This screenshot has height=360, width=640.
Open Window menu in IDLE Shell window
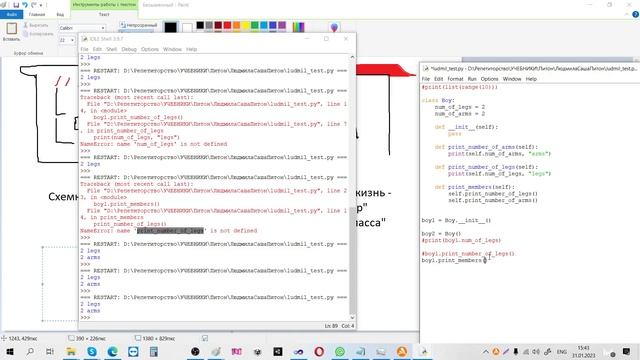pos(172,49)
